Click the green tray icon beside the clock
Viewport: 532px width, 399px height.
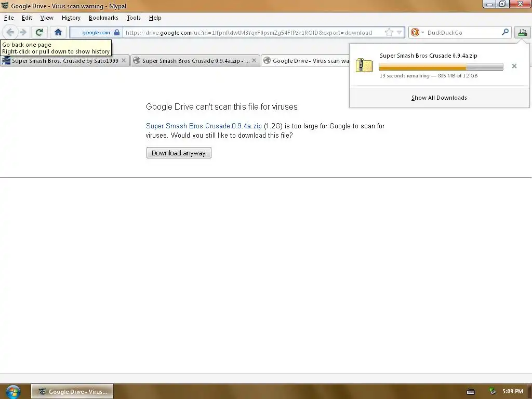pyautogui.click(x=493, y=391)
